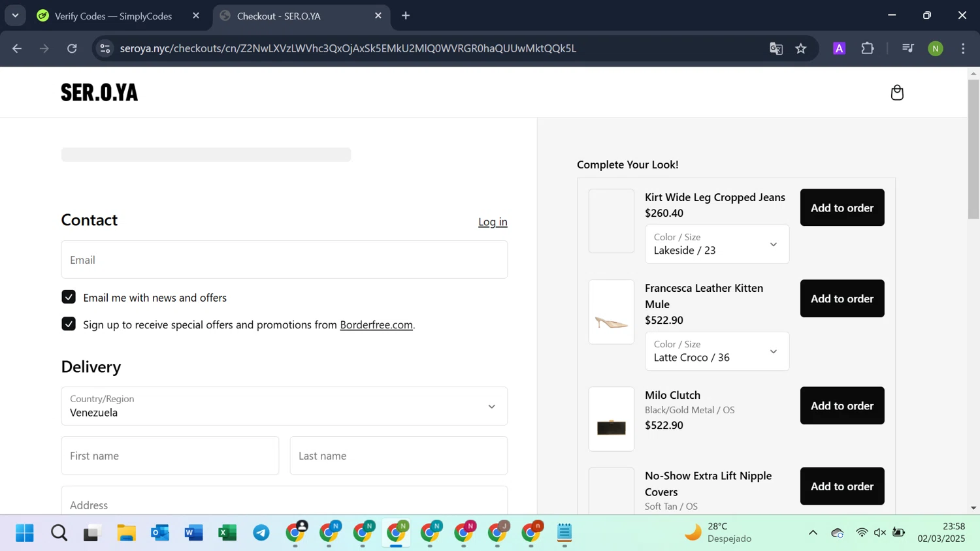Open the Country/Region dropdown showing Venezuela
This screenshot has width=980, height=551.
(x=284, y=406)
